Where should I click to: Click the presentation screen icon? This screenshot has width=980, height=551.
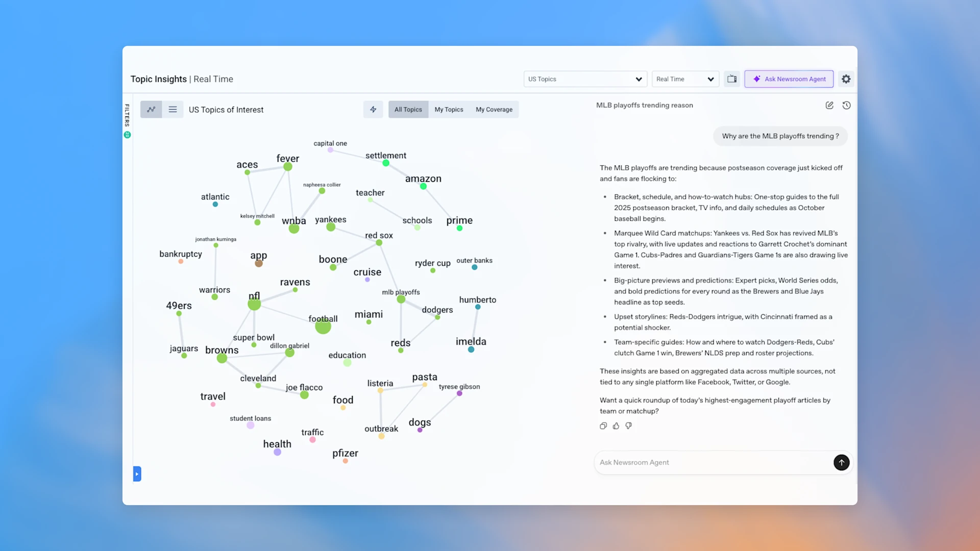[x=732, y=79]
